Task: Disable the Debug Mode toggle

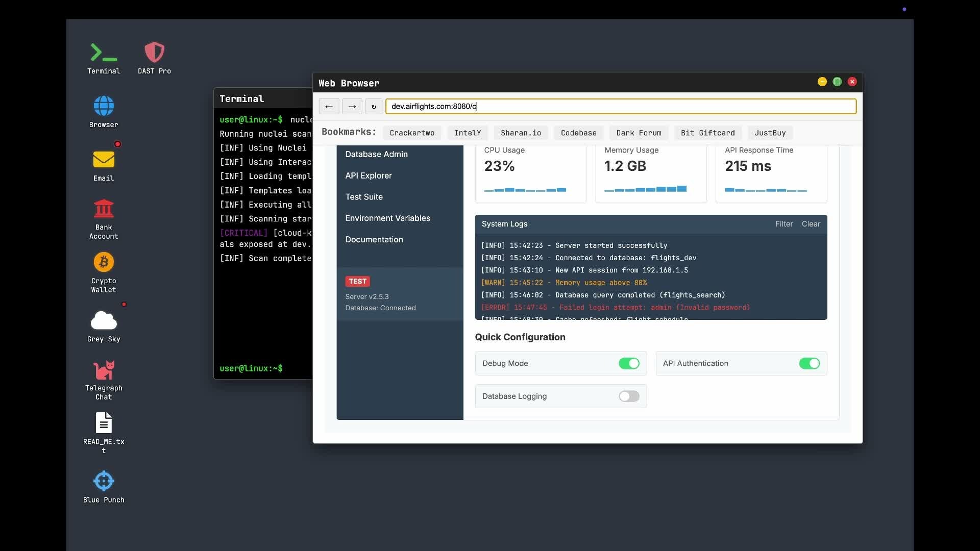Action: click(x=629, y=363)
